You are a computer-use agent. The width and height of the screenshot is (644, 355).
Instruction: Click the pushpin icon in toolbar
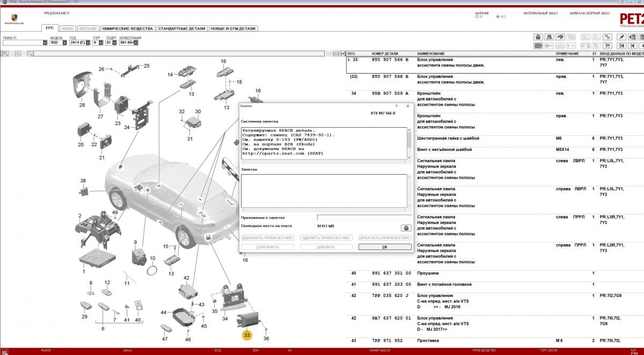pos(621,37)
